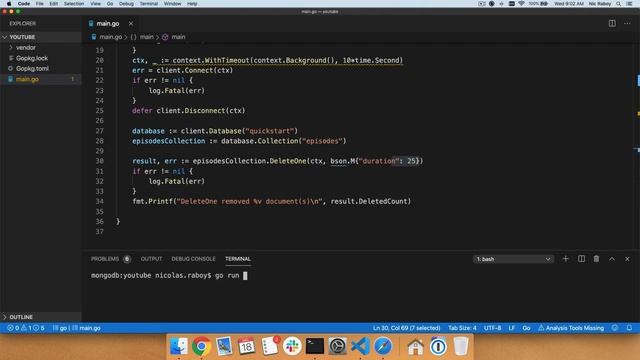Open the Selection menu
The width and height of the screenshot is (640, 360).
coord(74,4)
